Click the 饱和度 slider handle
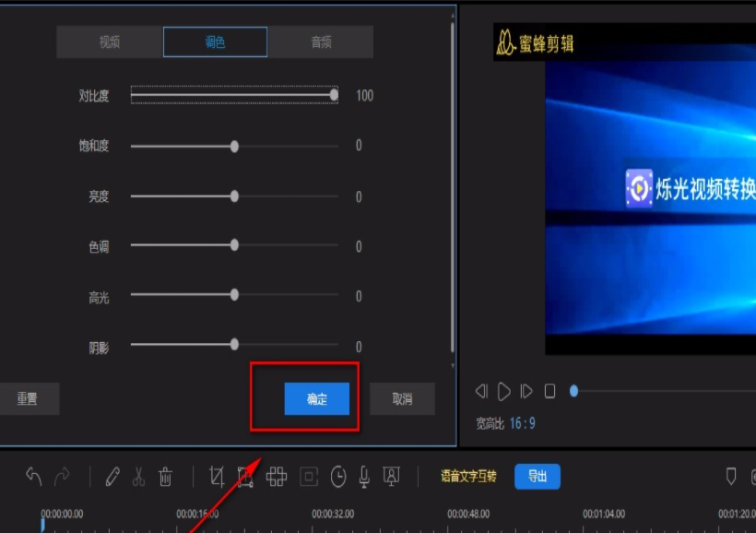Viewport: 756px width, 533px height. click(x=234, y=147)
